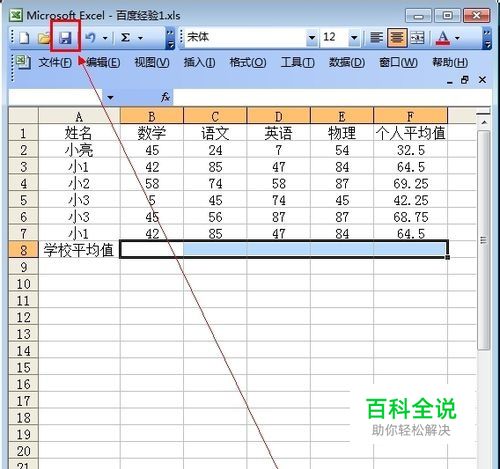The height and width of the screenshot is (469, 500).
Task: Open the 格式(O) menu
Action: click(248, 62)
